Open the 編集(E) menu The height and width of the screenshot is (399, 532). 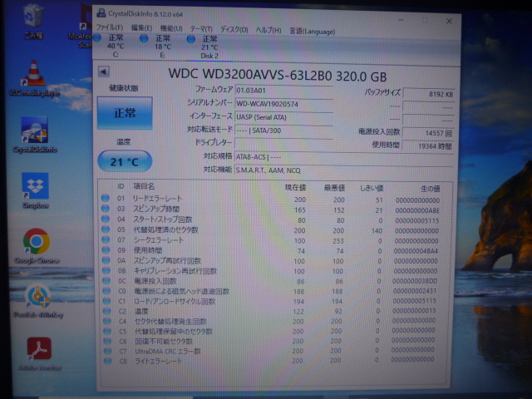click(141, 28)
